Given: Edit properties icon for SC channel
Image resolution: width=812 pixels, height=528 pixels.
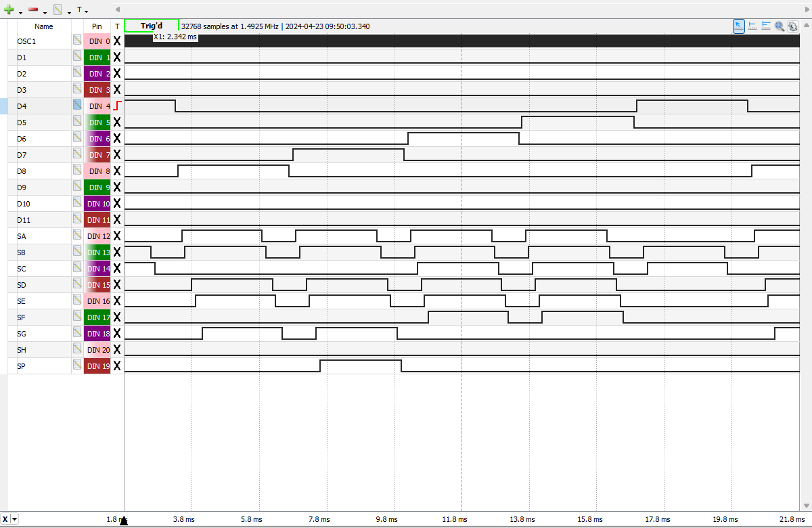Looking at the screenshot, I should click(x=77, y=268).
